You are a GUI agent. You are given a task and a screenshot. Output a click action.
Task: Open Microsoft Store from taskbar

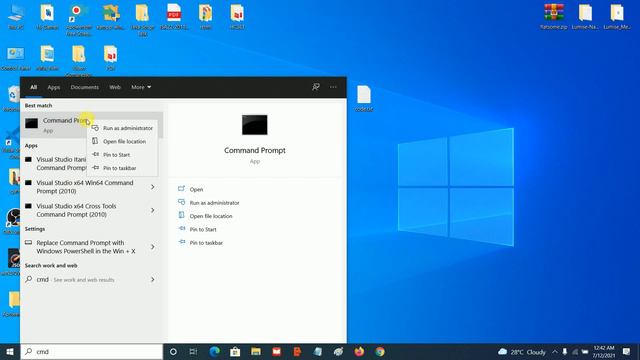pos(235,352)
